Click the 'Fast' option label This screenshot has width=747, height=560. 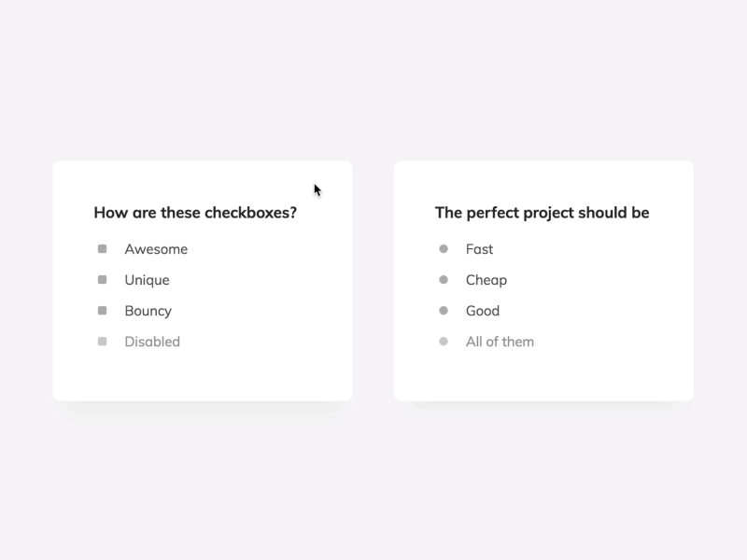[479, 248]
